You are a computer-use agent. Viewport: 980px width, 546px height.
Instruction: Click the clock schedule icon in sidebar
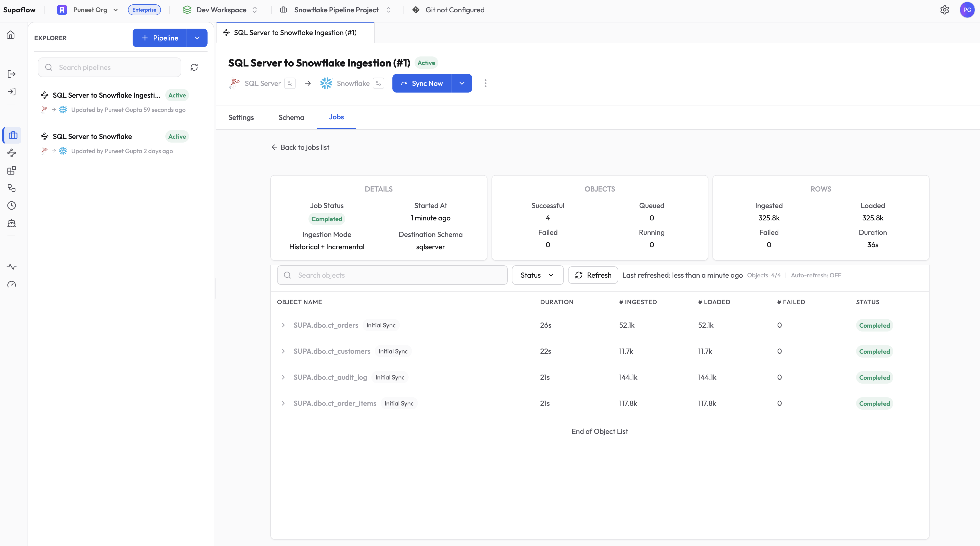tap(11, 206)
